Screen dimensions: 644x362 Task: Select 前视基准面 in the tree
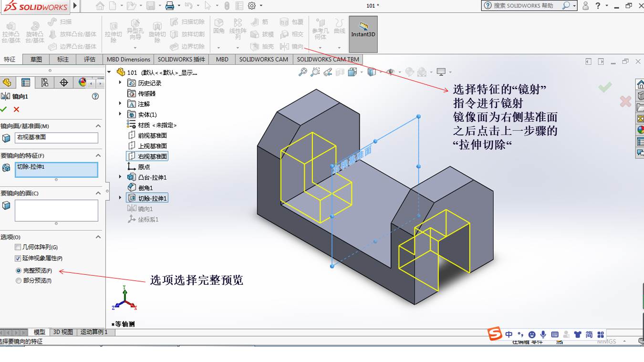[147, 135]
